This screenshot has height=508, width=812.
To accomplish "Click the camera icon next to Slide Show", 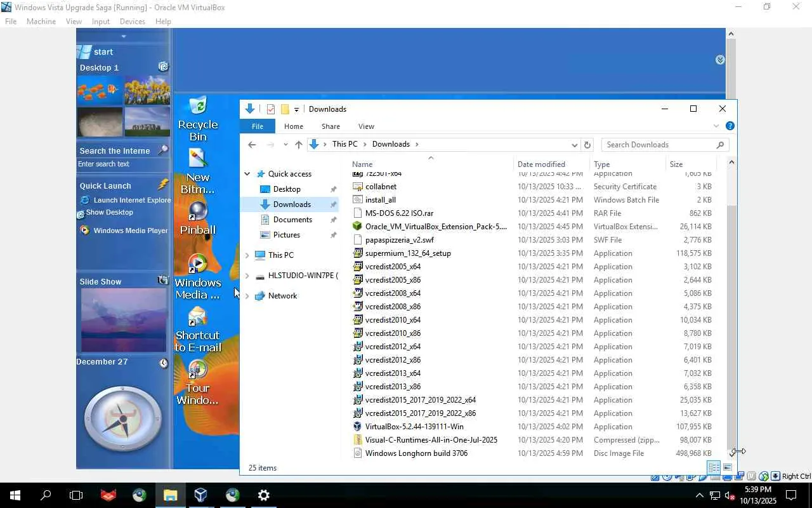I will 163,281.
